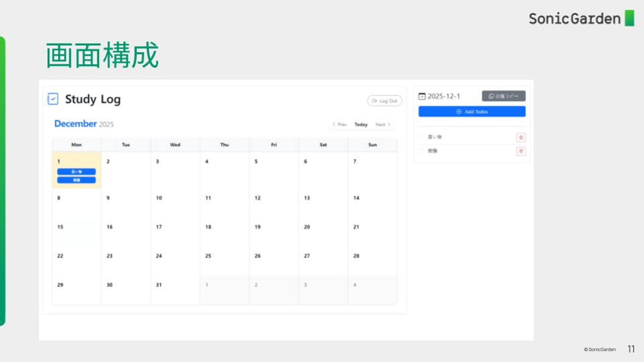Delete the 勉強 todo with its trash icon
Viewport: 644px width, 362px height.
pos(521,151)
